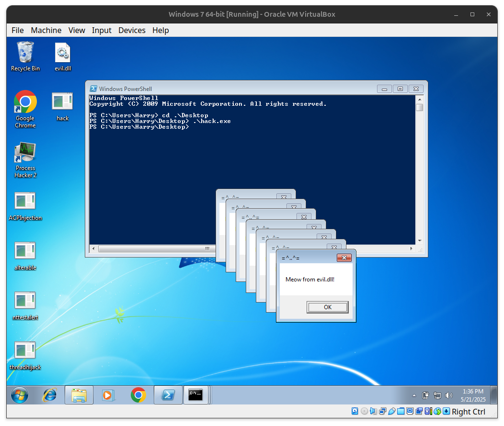The image size is (504, 426).
Task: Click the VirtualBox hard disk indicator
Action: [x=355, y=411]
